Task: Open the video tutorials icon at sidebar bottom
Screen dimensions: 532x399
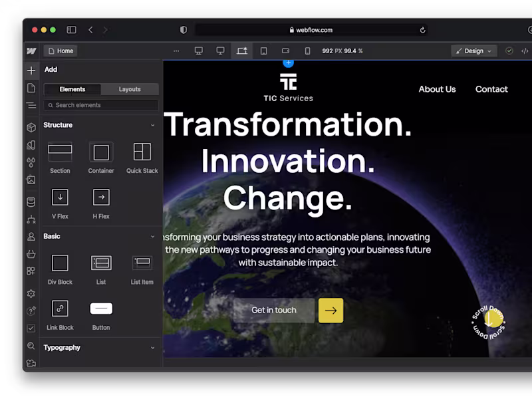Action: click(31, 363)
